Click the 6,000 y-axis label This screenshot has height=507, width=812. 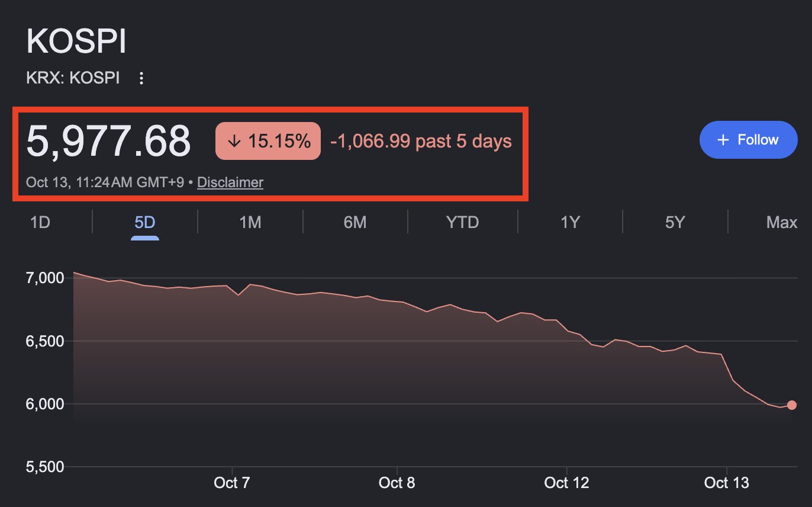click(x=44, y=404)
